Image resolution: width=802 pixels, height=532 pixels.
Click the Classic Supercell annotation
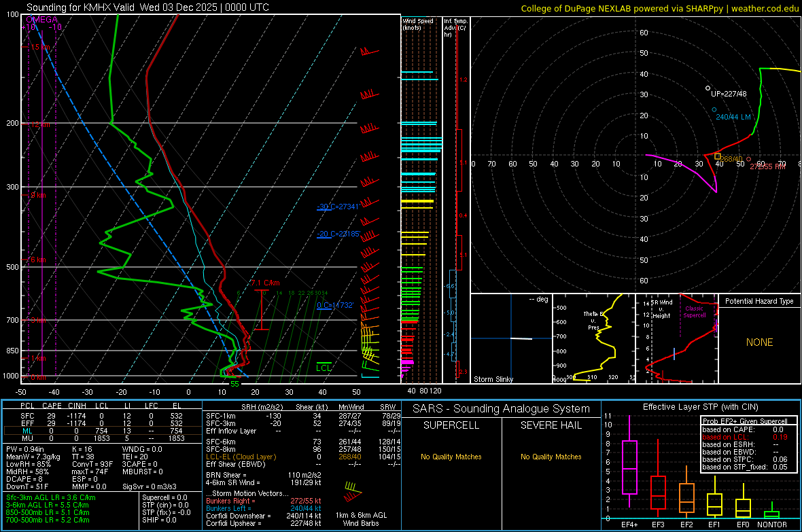pos(694,312)
